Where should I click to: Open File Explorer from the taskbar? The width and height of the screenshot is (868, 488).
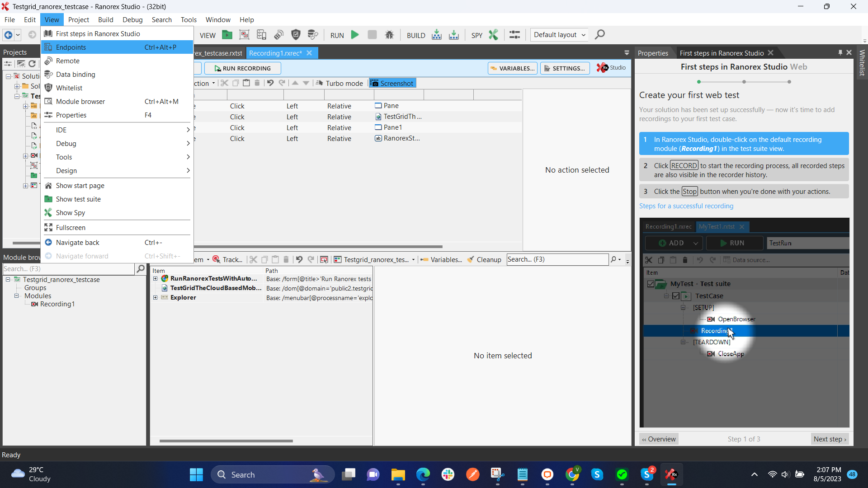[398, 474]
